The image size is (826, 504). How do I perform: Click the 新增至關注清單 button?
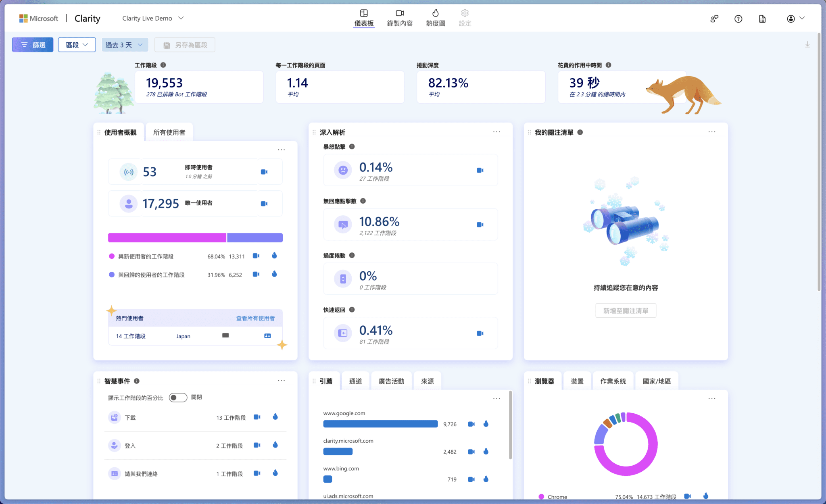[626, 310]
